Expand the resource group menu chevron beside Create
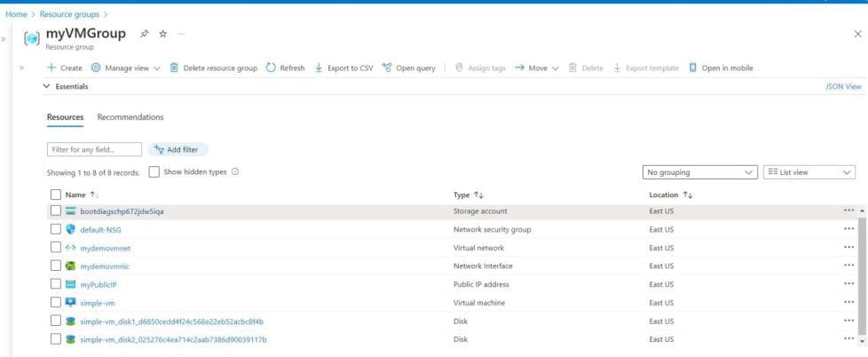Image resolution: width=868 pixels, height=357 pixels. 22,68
